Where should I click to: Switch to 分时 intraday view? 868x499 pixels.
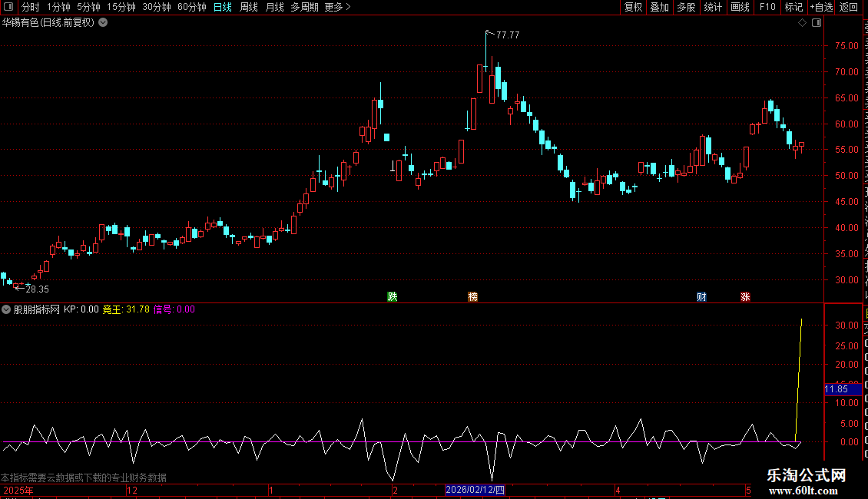point(31,7)
